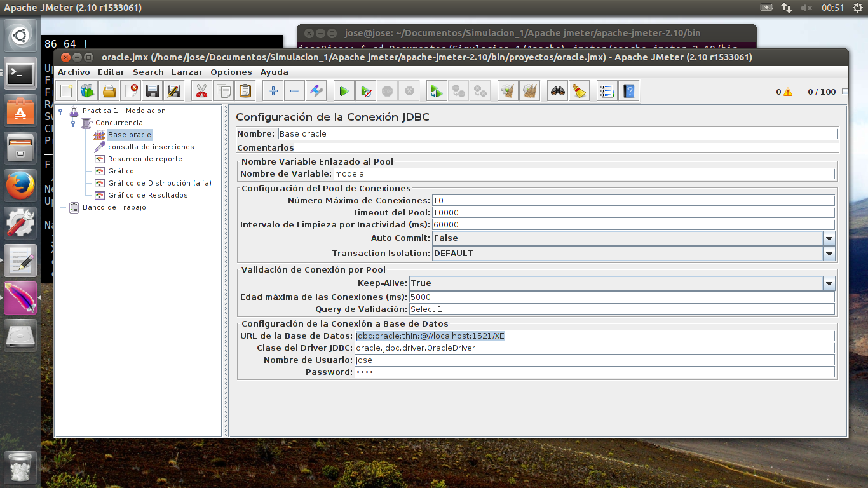868x488 pixels.
Task: Open the Lanzar menu
Action: [187, 72]
